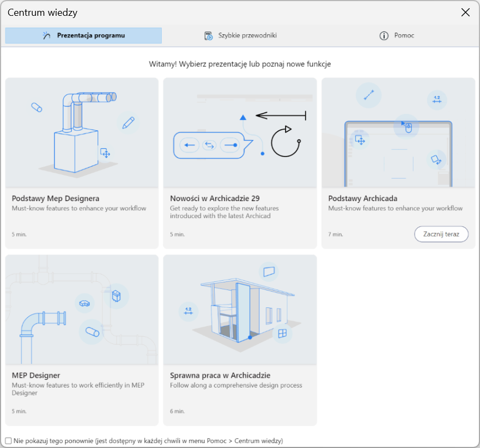Click pencil icon in Podstawy Mep Designera card

pyautogui.click(x=128, y=123)
